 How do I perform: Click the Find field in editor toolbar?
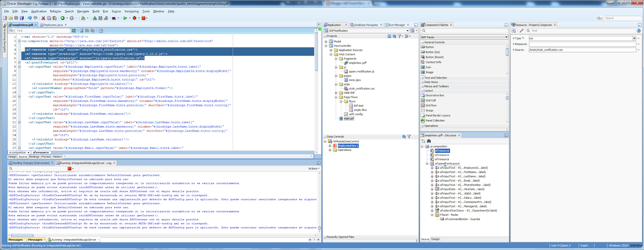coord(43,31)
